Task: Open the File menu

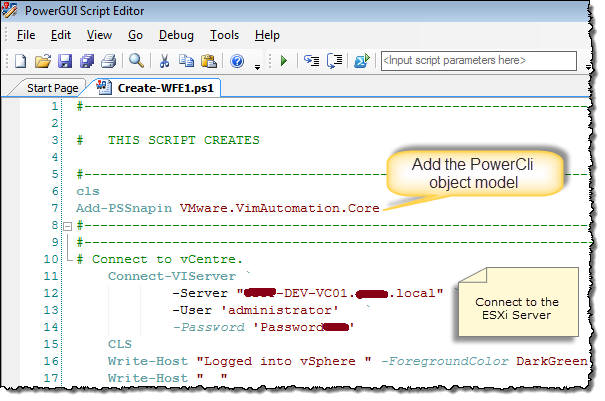Action: tap(26, 35)
